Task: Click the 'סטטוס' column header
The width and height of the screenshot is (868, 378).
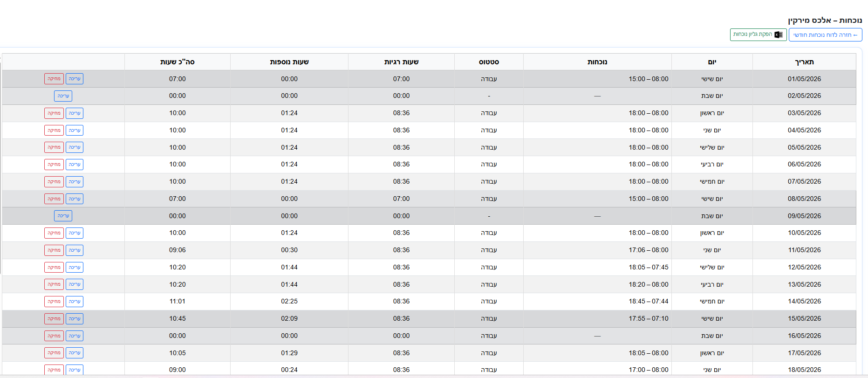Action: (x=489, y=62)
